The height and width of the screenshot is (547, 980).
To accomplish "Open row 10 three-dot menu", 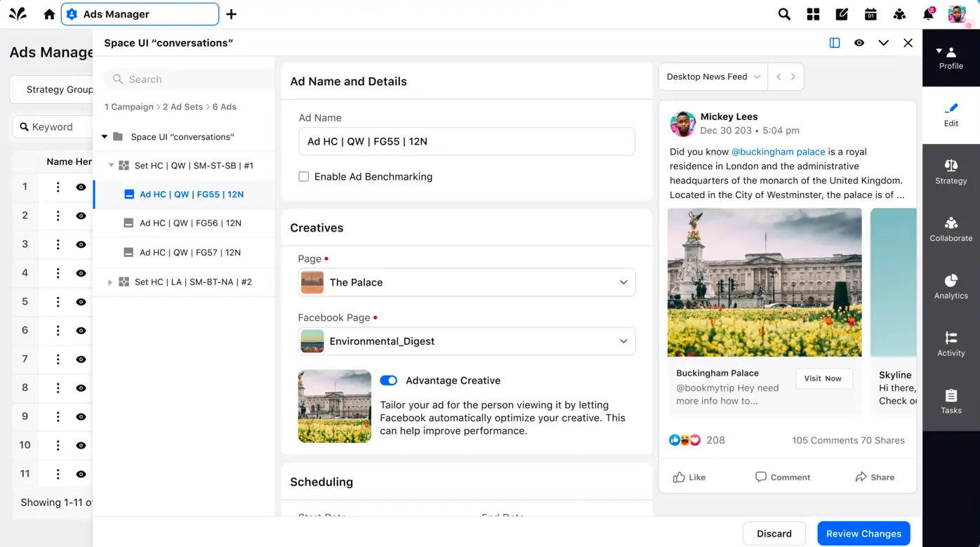I will point(58,445).
